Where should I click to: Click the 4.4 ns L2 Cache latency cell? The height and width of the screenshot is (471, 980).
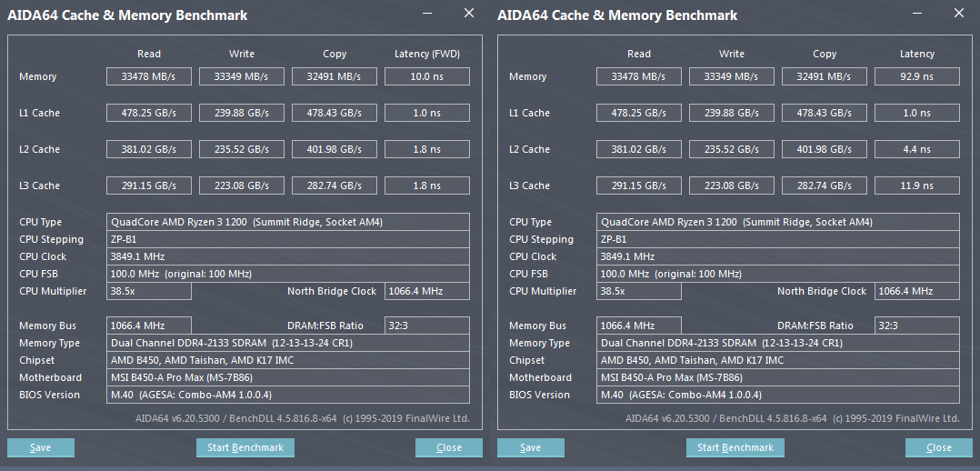(917, 149)
